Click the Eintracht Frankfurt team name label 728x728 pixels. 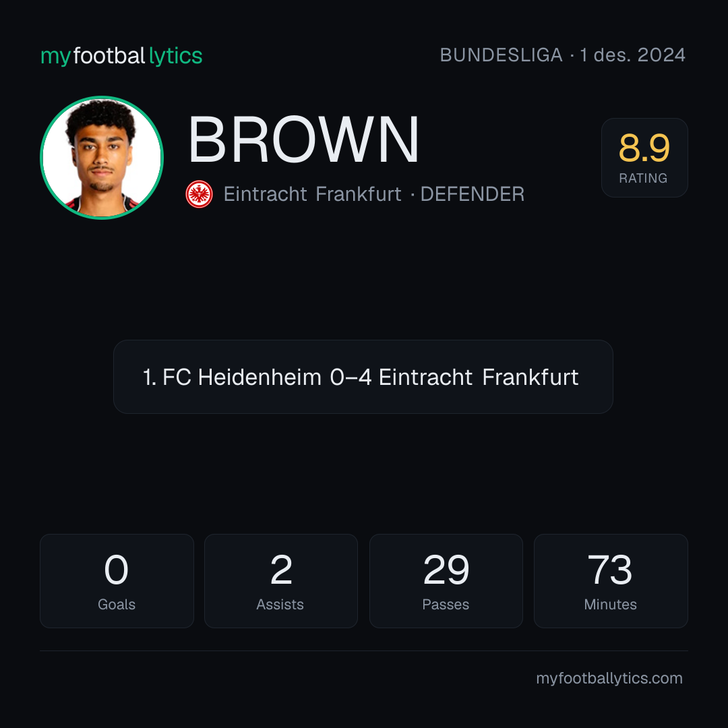pos(313,194)
